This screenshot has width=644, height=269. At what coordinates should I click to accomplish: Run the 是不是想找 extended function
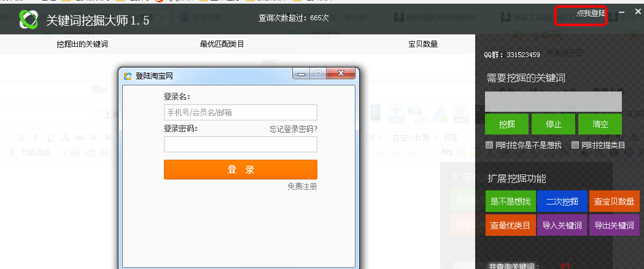tap(510, 201)
